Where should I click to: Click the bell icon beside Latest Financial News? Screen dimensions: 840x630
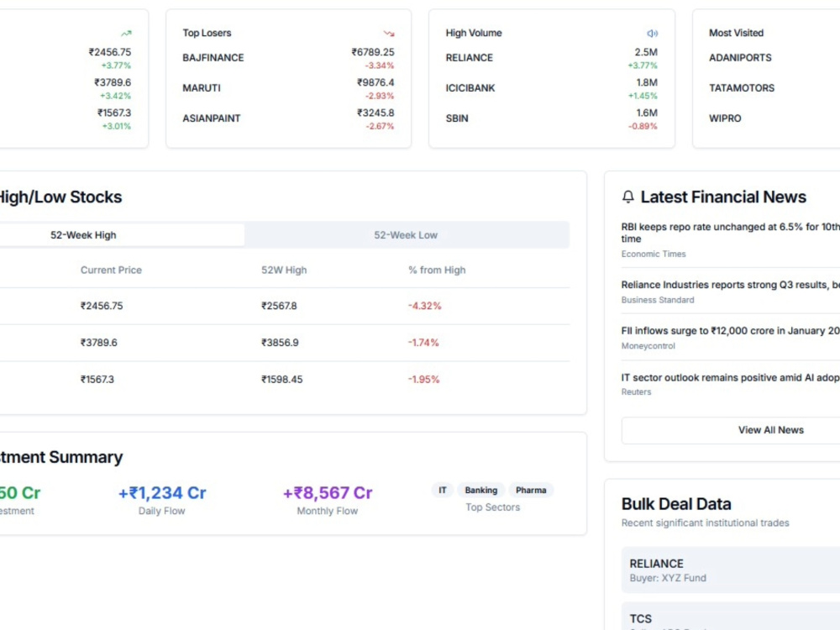coord(627,197)
